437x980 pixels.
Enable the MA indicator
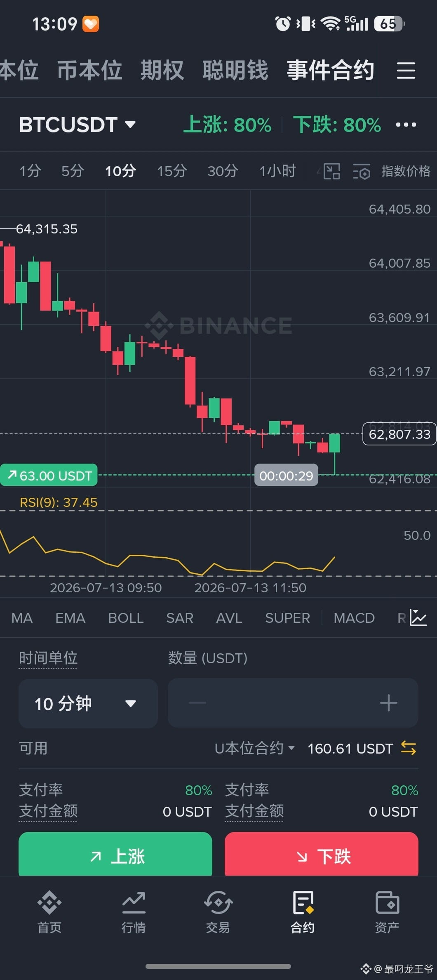click(x=22, y=618)
